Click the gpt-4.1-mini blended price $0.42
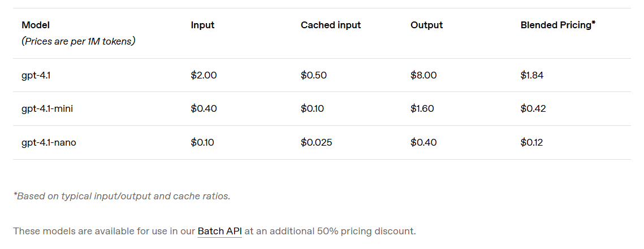This screenshot has height=249, width=644. (533, 108)
